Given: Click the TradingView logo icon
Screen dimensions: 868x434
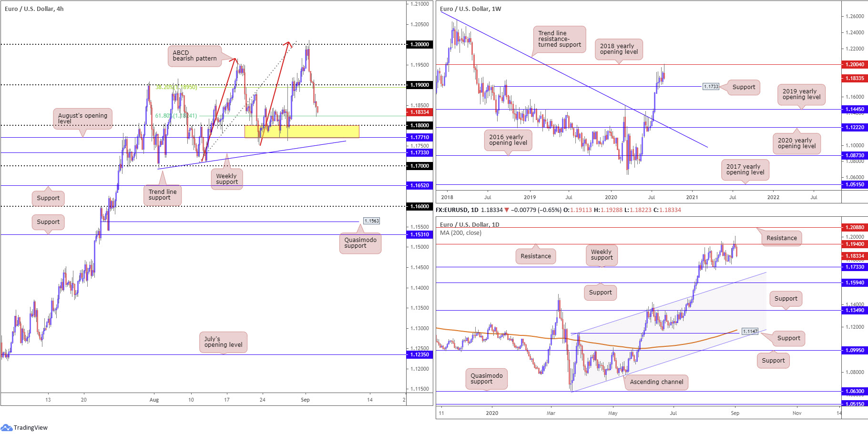Looking at the screenshot, I should tap(6, 427).
